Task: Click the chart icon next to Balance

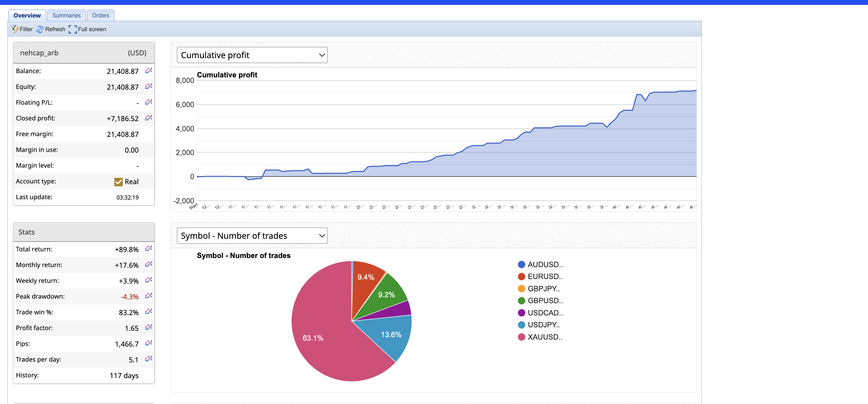Action: (149, 71)
